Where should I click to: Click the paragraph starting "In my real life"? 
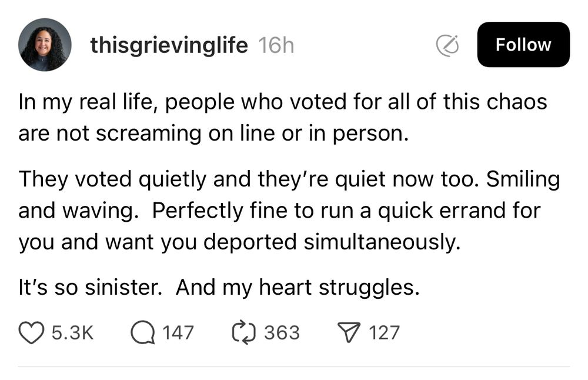[x=282, y=117]
